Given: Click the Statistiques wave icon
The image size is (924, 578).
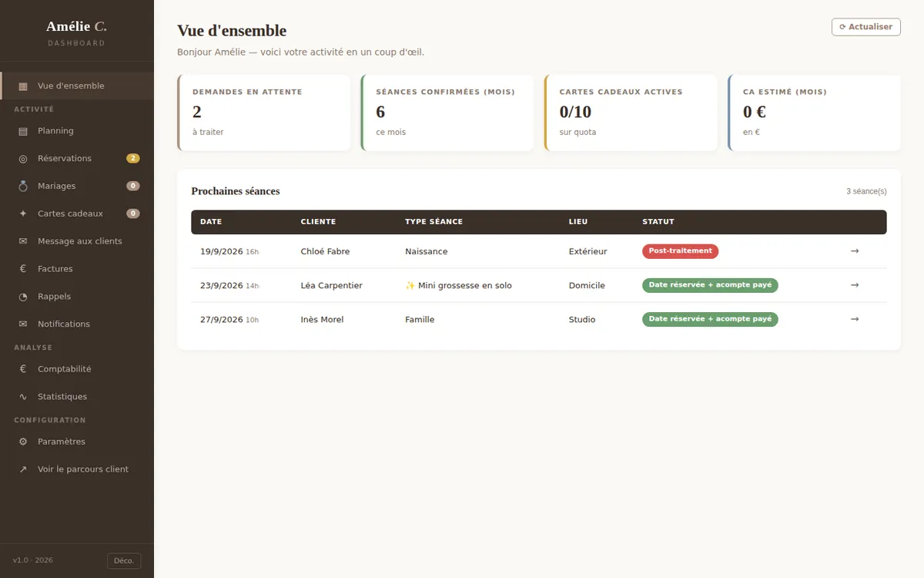Looking at the screenshot, I should click(x=23, y=397).
